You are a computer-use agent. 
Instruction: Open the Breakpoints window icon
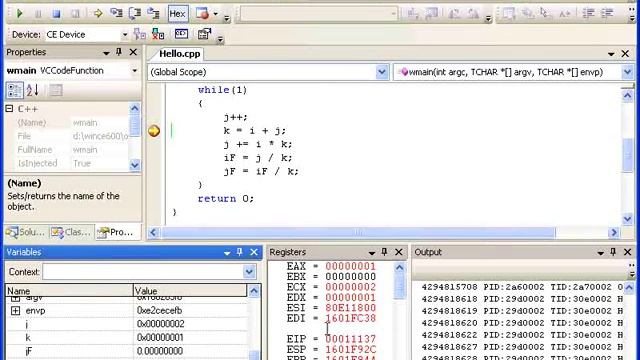[x=202, y=13]
